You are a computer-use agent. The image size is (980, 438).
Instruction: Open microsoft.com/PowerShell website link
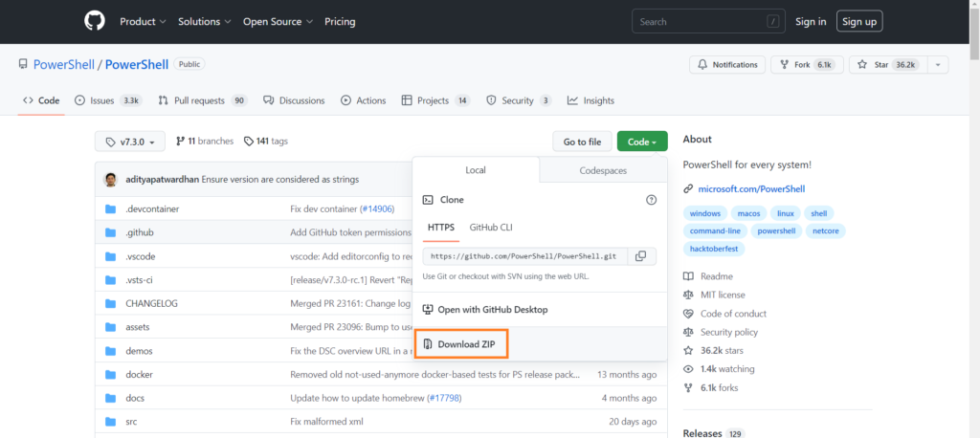751,188
